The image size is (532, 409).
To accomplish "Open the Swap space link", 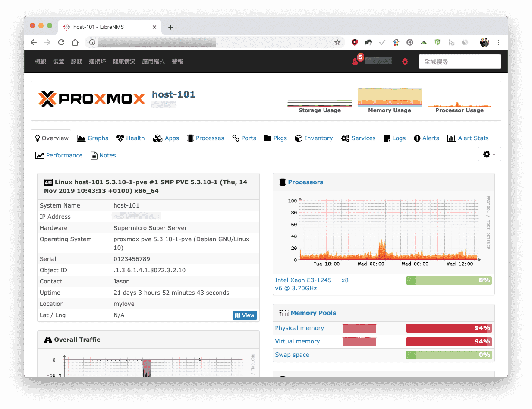I will point(292,355).
